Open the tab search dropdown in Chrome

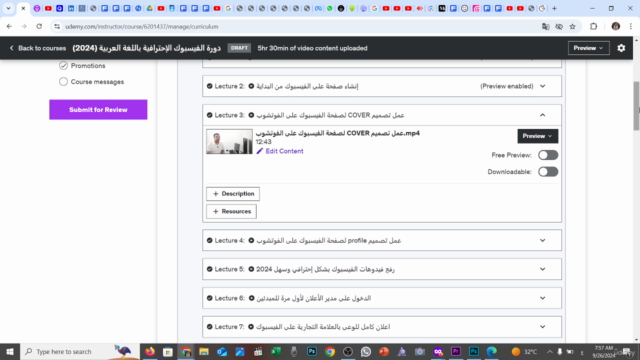8,8
